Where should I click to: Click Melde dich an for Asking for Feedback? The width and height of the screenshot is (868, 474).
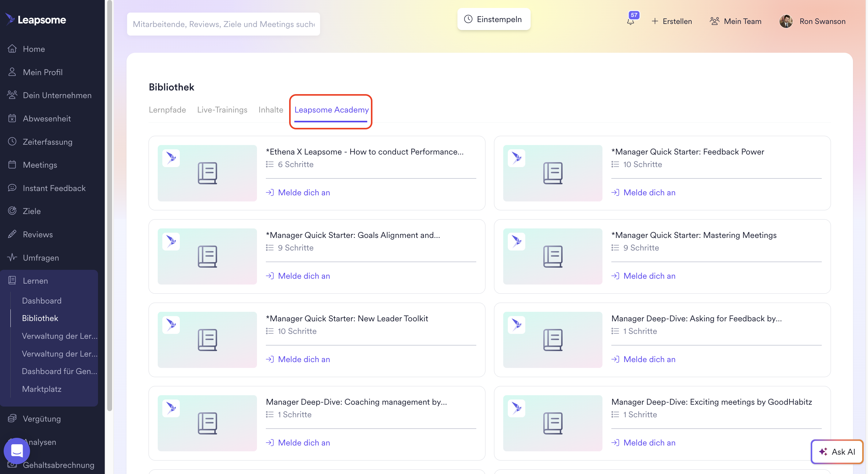pos(643,359)
